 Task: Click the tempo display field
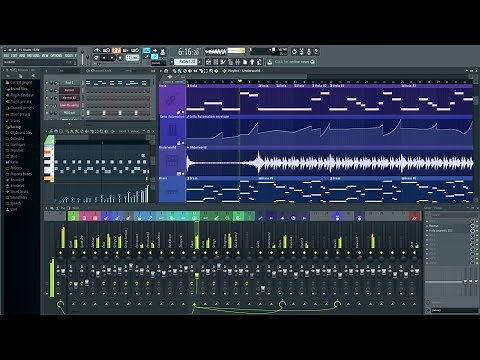[132, 58]
